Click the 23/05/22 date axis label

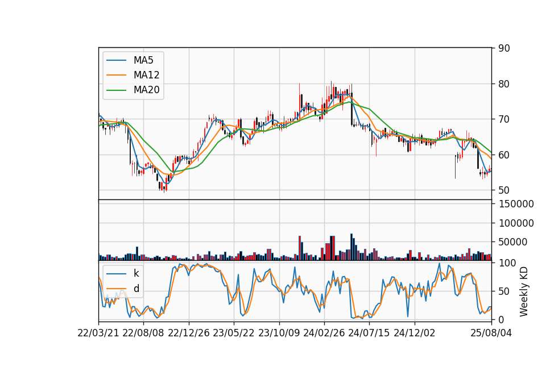[x=234, y=333]
